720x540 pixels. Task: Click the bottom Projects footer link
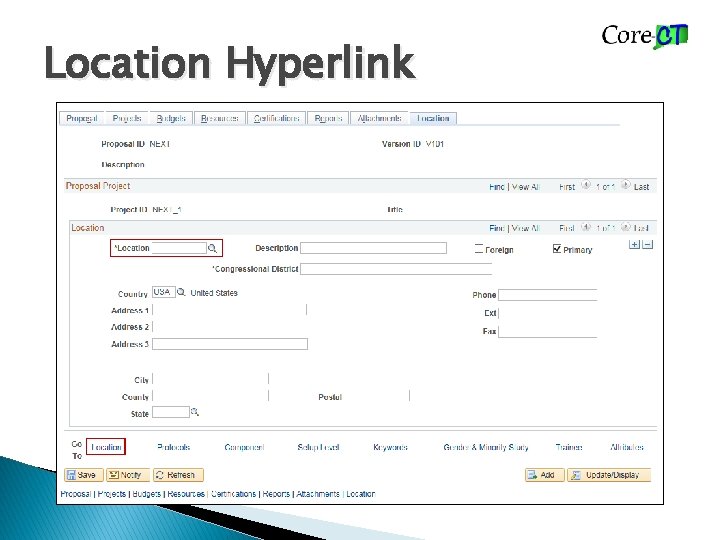coord(112,494)
